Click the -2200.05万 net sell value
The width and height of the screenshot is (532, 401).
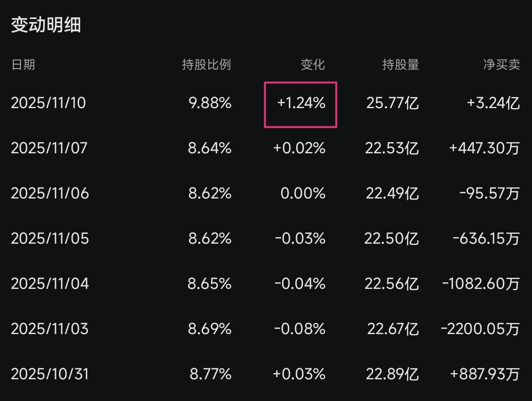[x=480, y=329]
